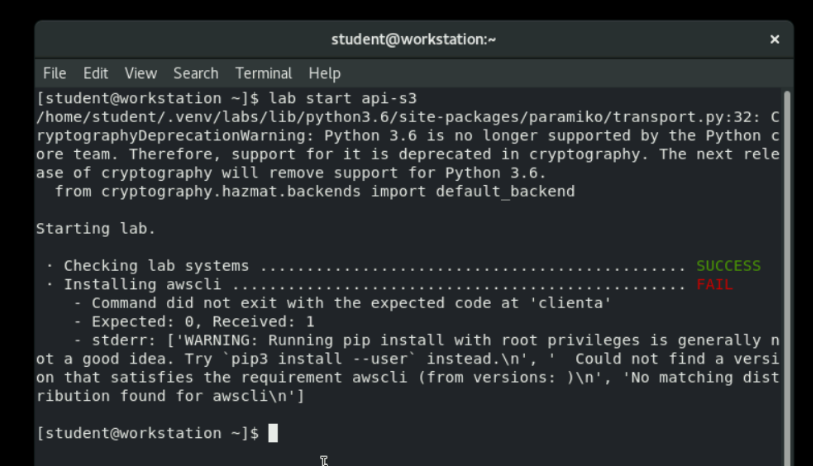Screen dimensions: 813x466
Task: Click the student@workstation title bar
Action: (413, 39)
